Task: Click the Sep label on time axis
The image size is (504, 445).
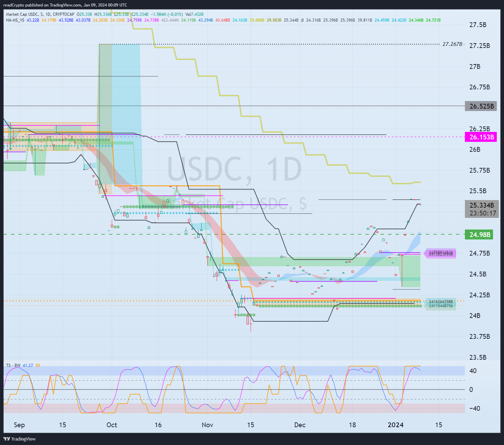Action: tap(19, 425)
